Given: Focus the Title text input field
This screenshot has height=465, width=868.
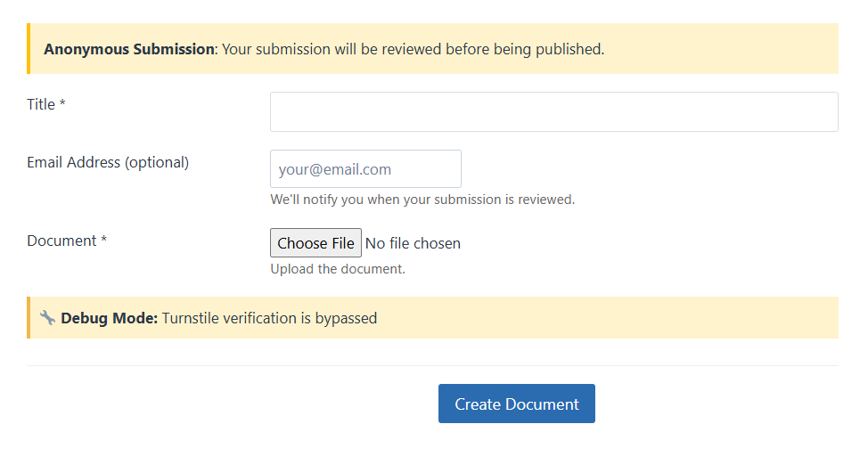Looking at the screenshot, I should [554, 112].
